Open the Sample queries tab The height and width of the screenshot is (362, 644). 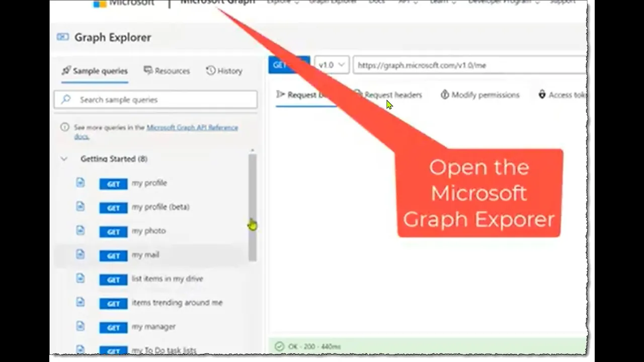[x=95, y=71]
